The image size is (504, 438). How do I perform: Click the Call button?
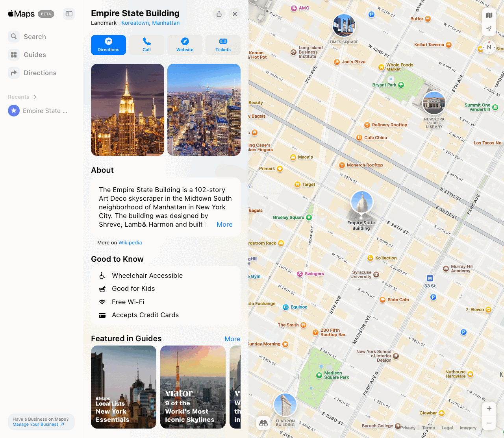pyautogui.click(x=146, y=45)
